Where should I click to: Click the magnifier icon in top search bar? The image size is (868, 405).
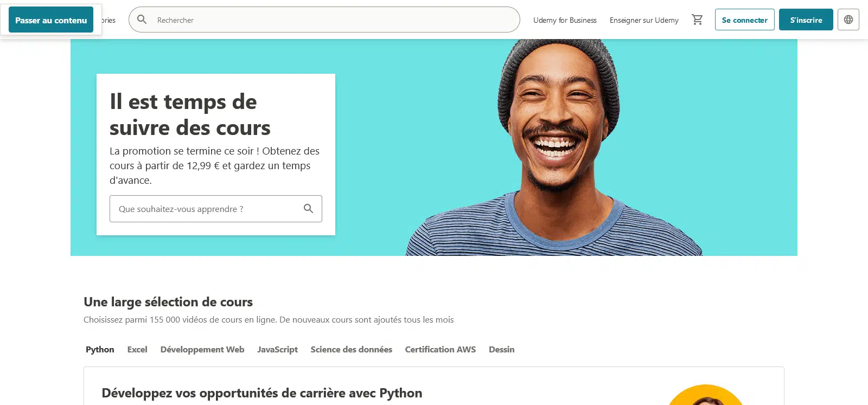pyautogui.click(x=142, y=20)
